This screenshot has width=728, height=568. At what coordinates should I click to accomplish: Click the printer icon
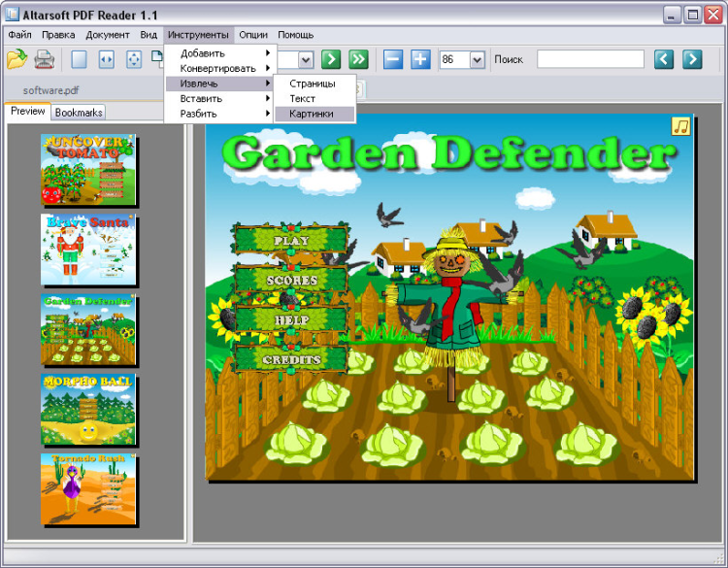point(45,59)
